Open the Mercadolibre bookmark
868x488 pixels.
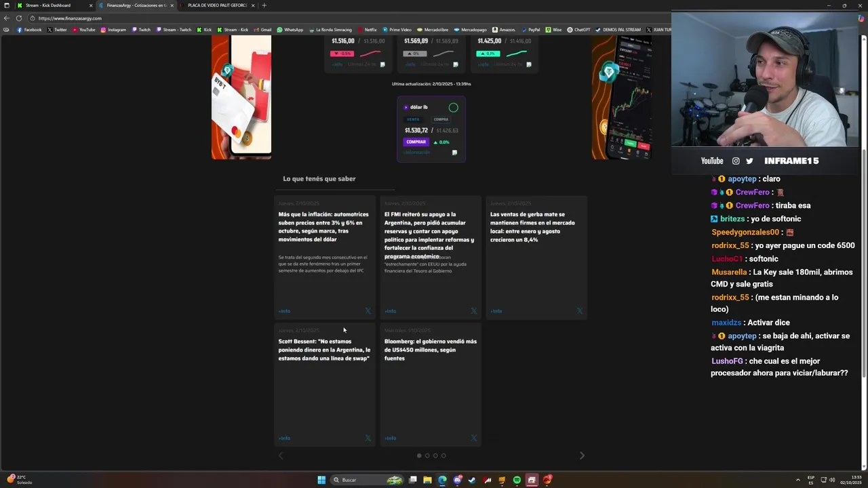tap(433, 30)
